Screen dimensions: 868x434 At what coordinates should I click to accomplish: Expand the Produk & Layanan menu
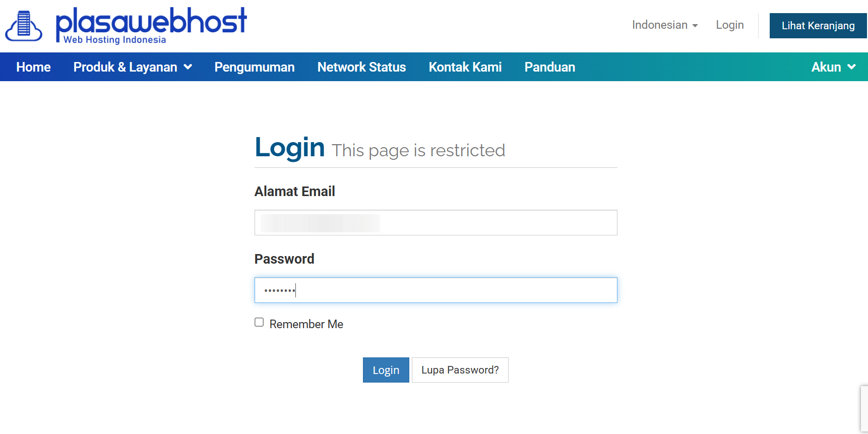coord(133,67)
